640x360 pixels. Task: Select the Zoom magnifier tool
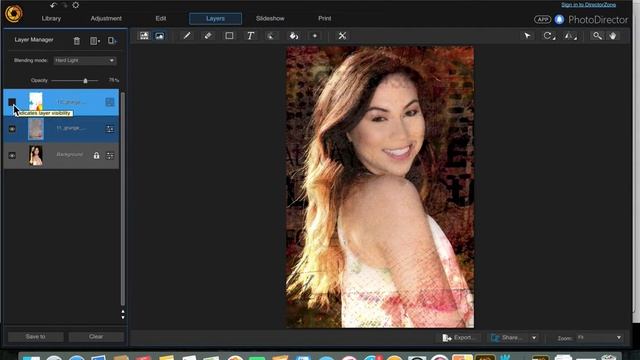click(597, 36)
